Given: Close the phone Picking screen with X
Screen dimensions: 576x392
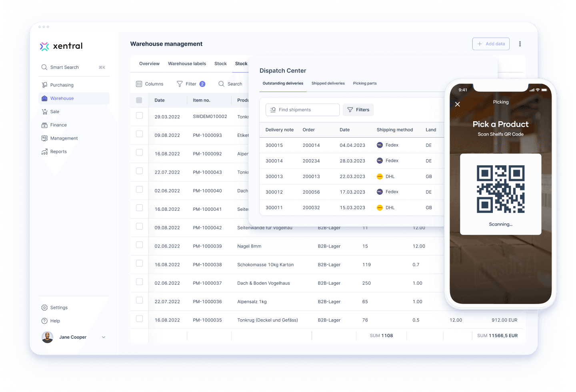Looking at the screenshot, I should tap(458, 104).
